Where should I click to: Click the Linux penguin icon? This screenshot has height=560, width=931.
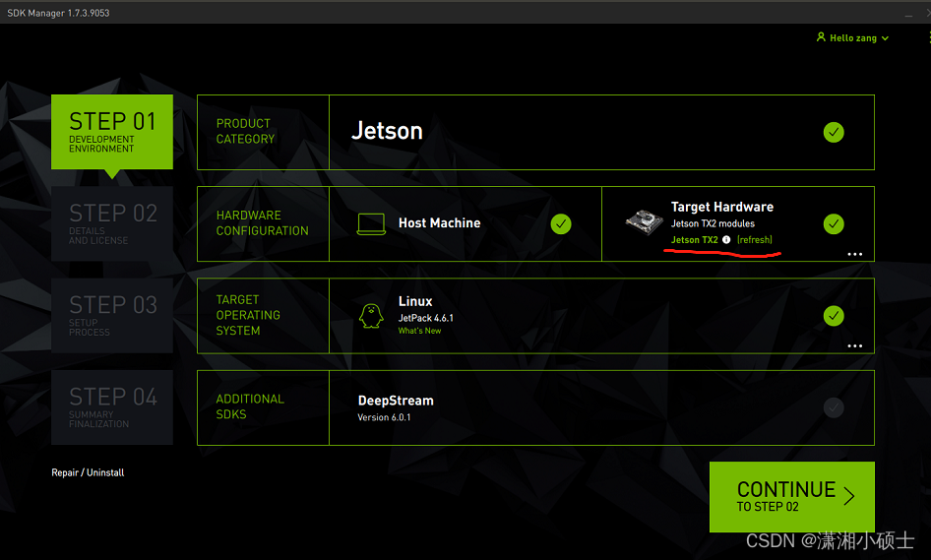point(371,315)
